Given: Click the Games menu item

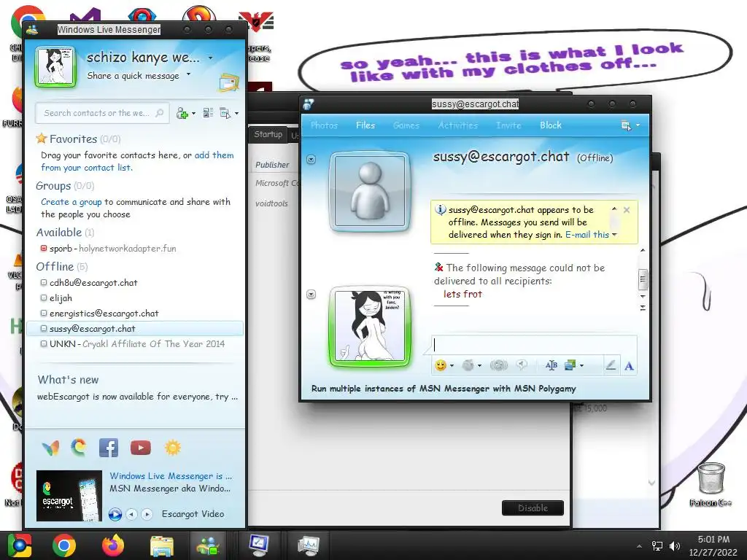Looking at the screenshot, I should pyautogui.click(x=406, y=125).
